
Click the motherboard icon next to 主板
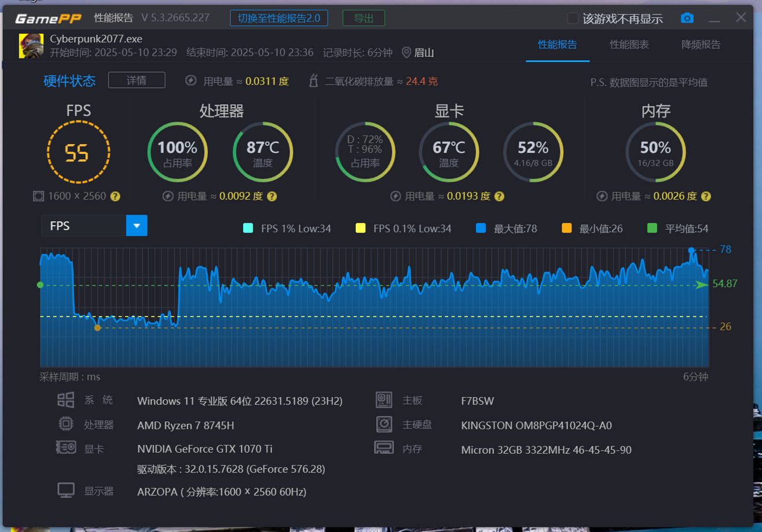384,400
